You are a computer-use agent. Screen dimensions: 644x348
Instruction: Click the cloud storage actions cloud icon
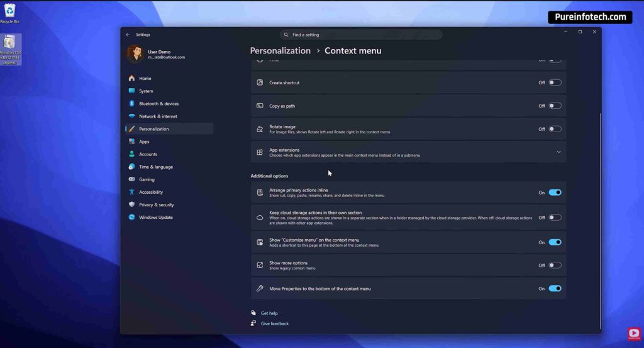pyautogui.click(x=260, y=218)
